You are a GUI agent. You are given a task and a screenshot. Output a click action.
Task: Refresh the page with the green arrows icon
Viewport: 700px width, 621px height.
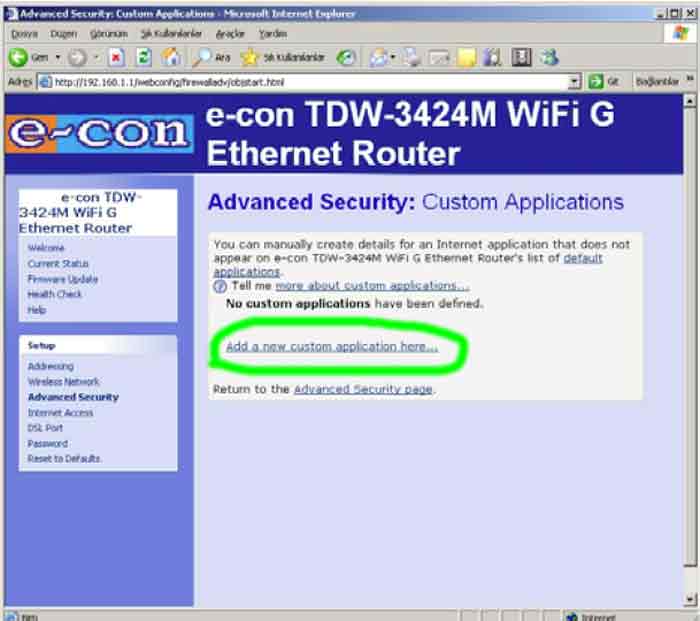143,57
